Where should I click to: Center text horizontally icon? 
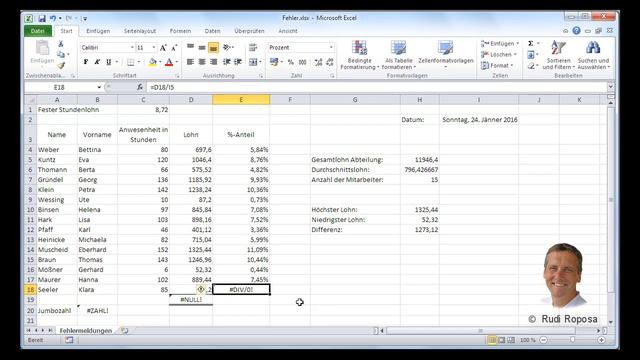point(202,62)
